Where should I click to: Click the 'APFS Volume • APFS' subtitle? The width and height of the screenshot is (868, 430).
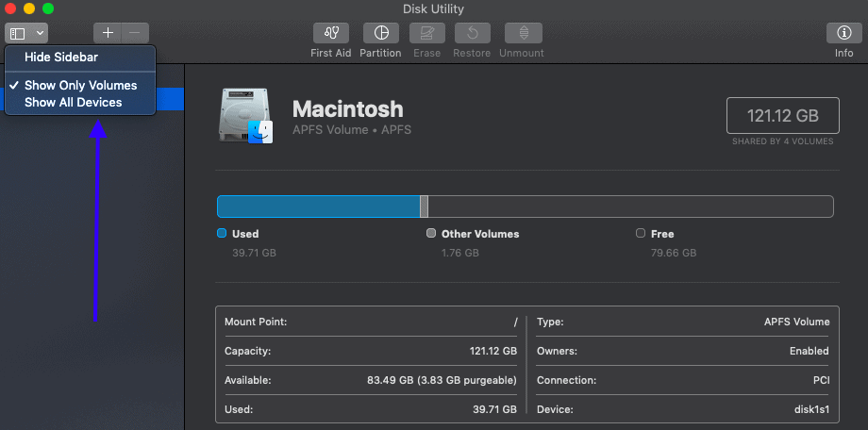352,130
